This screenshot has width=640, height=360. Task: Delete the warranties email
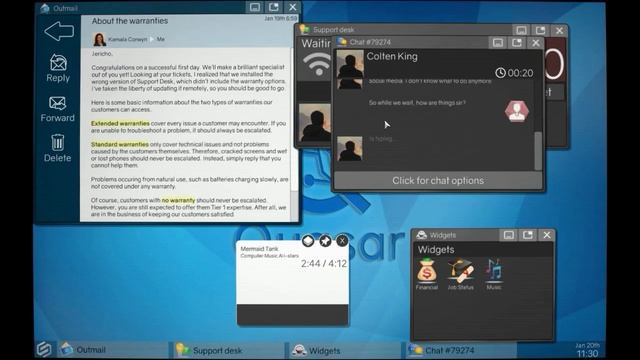[58, 148]
